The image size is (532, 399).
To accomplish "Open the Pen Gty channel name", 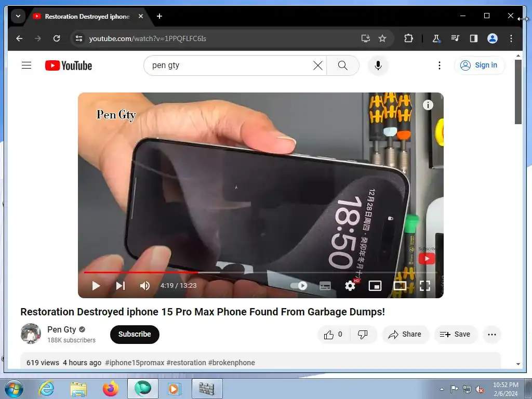I will [x=61, y=329].
